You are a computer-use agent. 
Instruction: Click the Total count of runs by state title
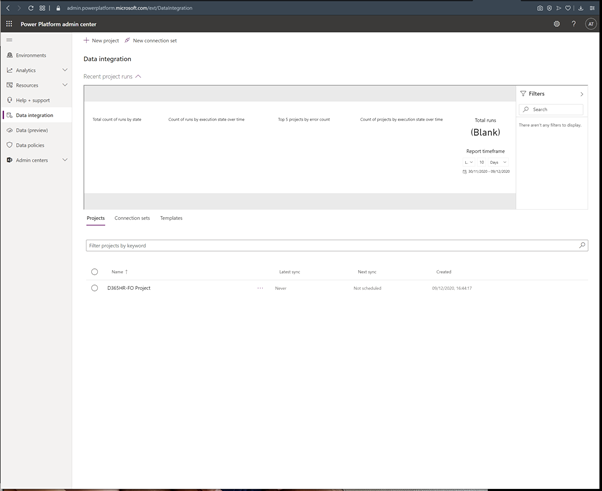[x=117, y=119]
